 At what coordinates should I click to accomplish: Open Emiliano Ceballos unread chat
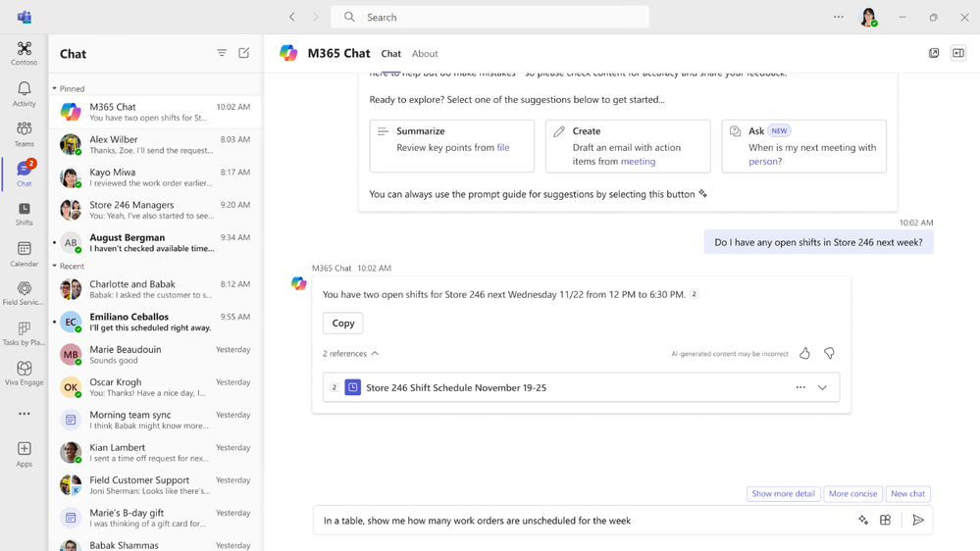[x=155, y=322]
